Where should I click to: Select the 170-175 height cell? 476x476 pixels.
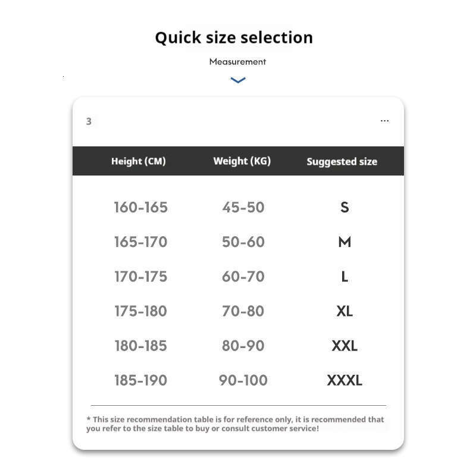141,277
